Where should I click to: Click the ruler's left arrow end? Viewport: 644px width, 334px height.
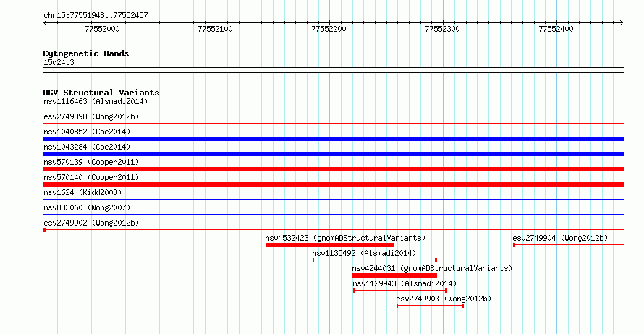click(x=45, y=23)
